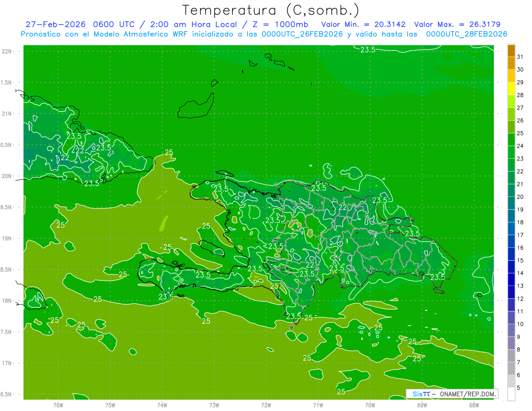
Task: Click the 21N latitude axis label
Action: (x=8, y=114)
